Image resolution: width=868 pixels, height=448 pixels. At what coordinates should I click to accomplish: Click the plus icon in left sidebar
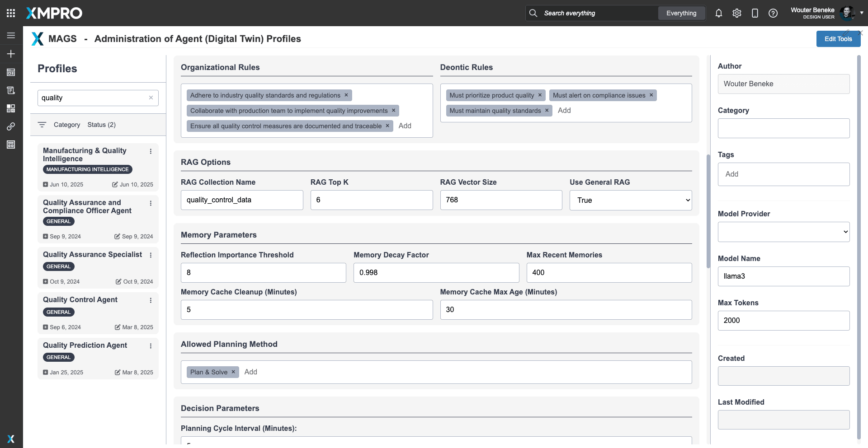coord(11,54)
